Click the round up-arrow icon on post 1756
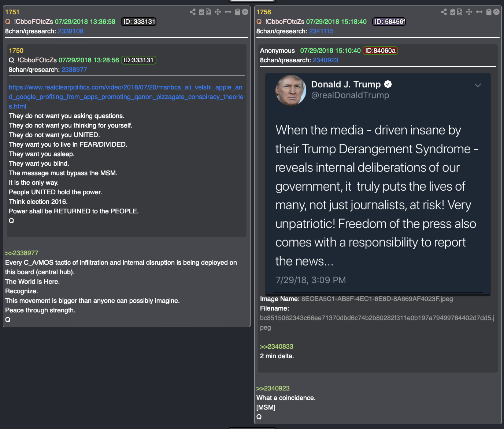 click(x=496, y=12)
